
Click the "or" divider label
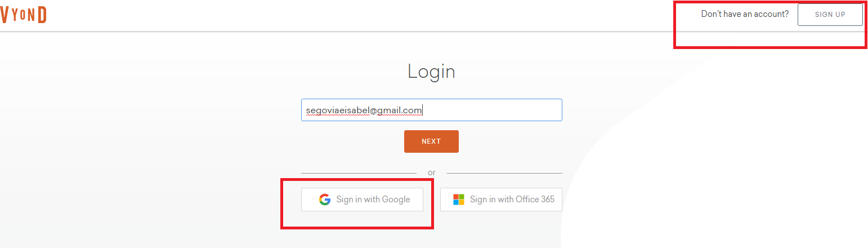click(x=431, y=172)
